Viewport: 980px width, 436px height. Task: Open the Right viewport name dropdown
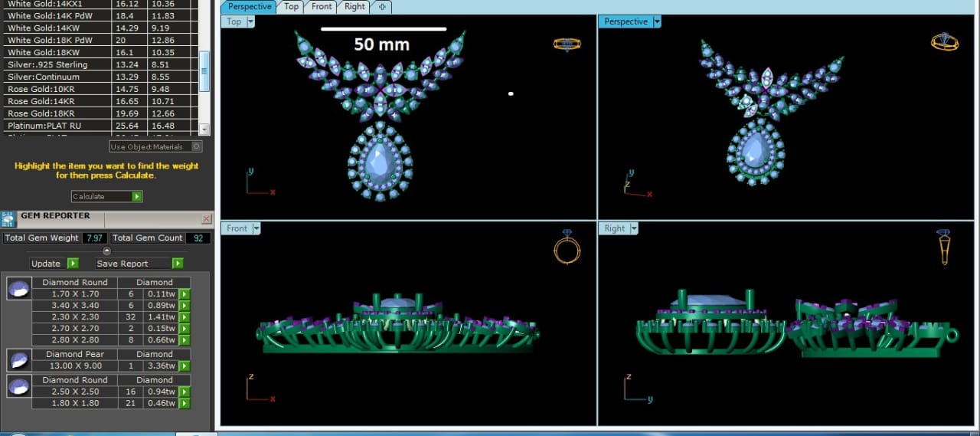pyautogui.click(x=634, y=228)
